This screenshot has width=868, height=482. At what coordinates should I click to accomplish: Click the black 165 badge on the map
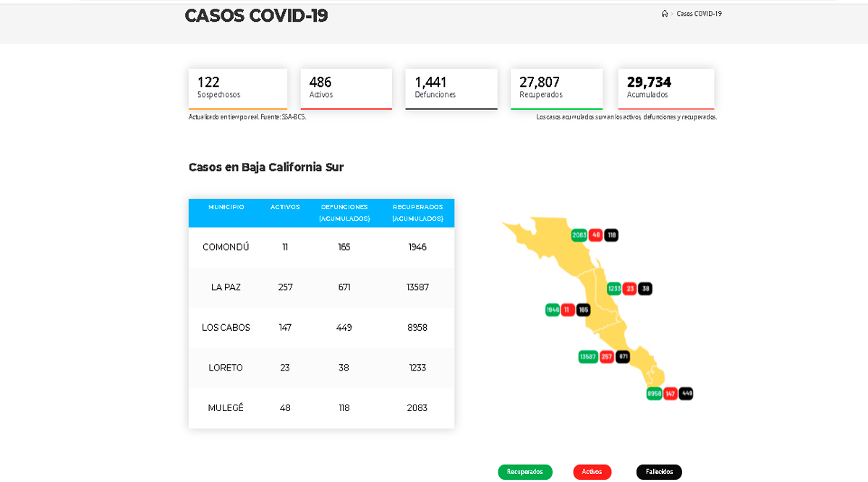click(x=583, y=310)
